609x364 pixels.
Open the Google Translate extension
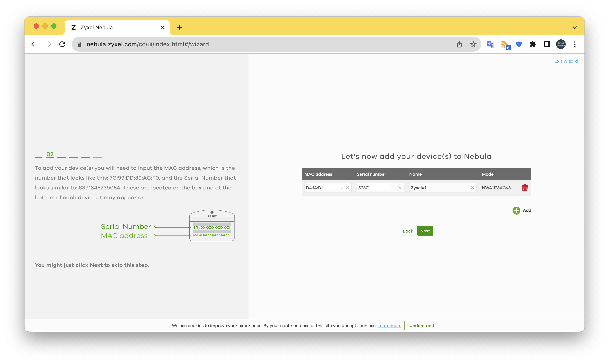[490, 44]
